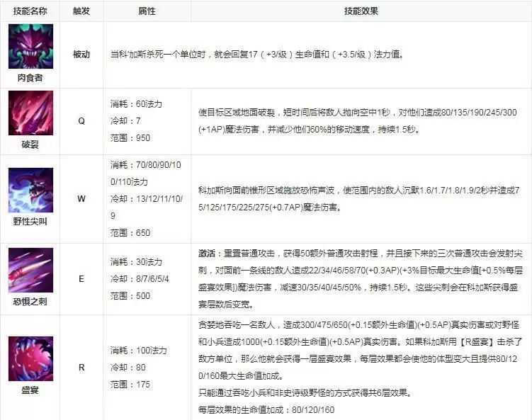
Task: Click the 肉食者 passive skill icon
Action: 30,46
